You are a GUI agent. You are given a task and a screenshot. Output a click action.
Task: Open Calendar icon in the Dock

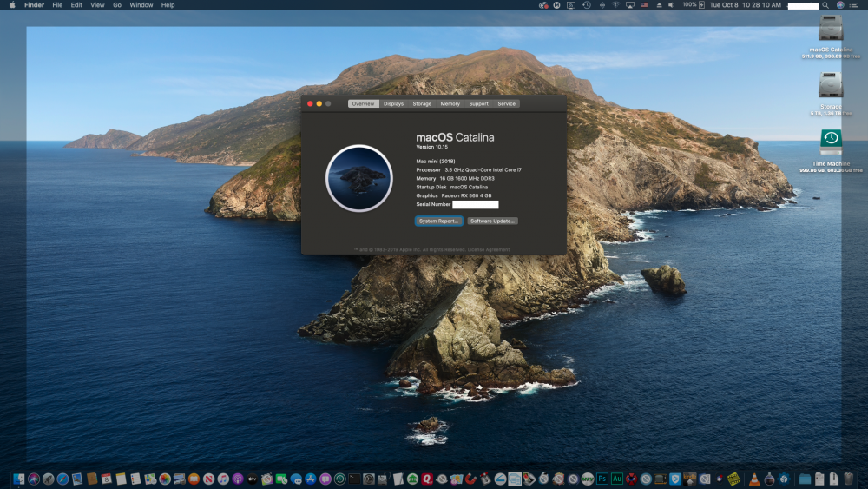click(x=106, y=479)
